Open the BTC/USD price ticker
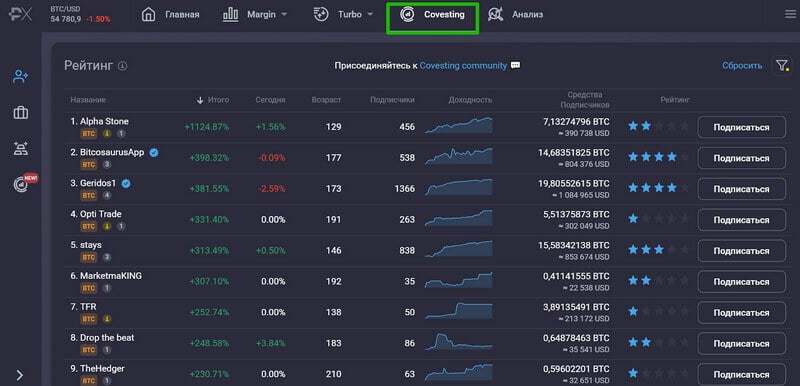Image resolution: width=800 pixels, height=386 pixels. 80,15
